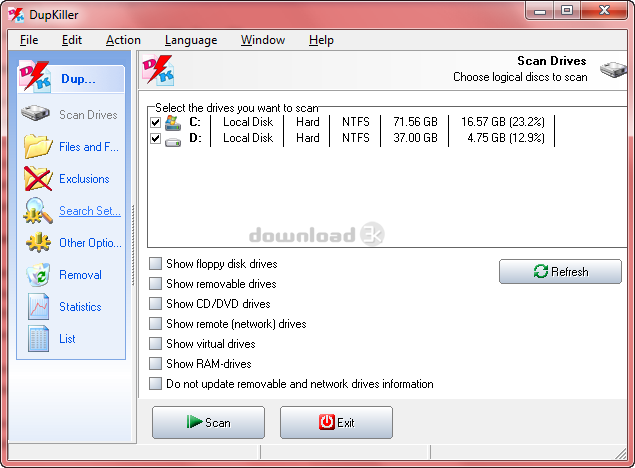The height and width of the screenshot is (468, 635).
Task: Click the DupKiller title bar app icon
Action: pos(16,15)
